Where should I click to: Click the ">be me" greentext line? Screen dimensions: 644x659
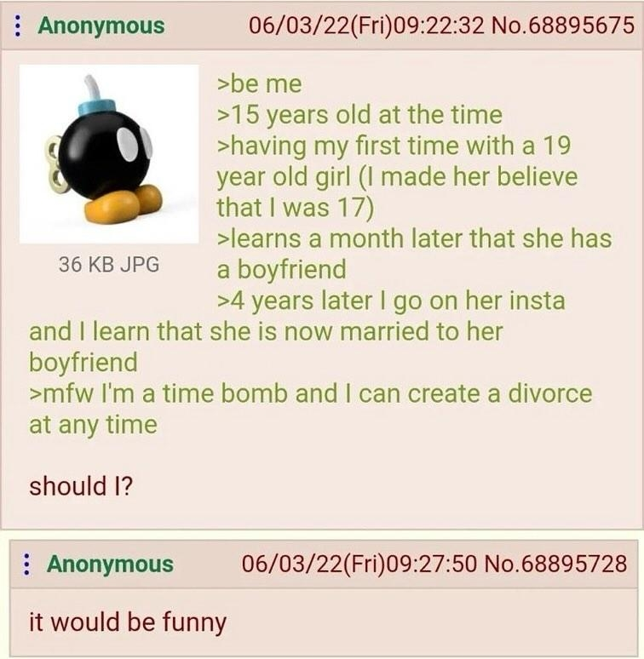[x=259, y=83]
